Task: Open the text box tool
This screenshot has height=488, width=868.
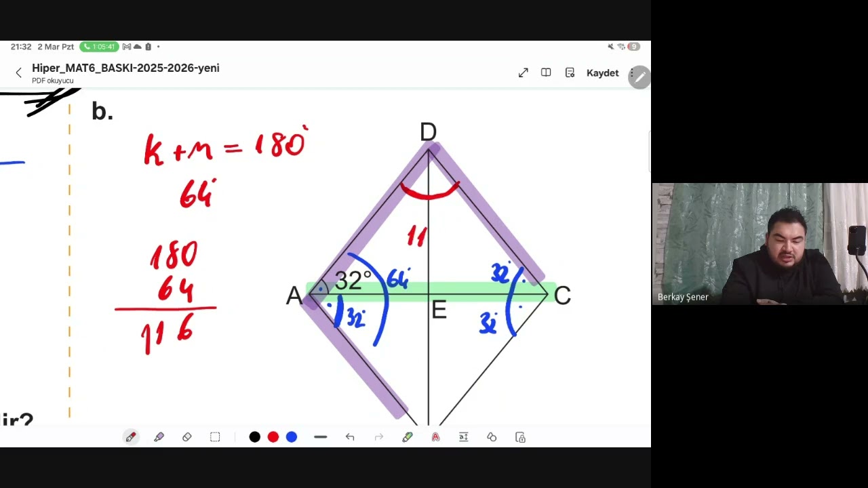Action: coord(463,437)
